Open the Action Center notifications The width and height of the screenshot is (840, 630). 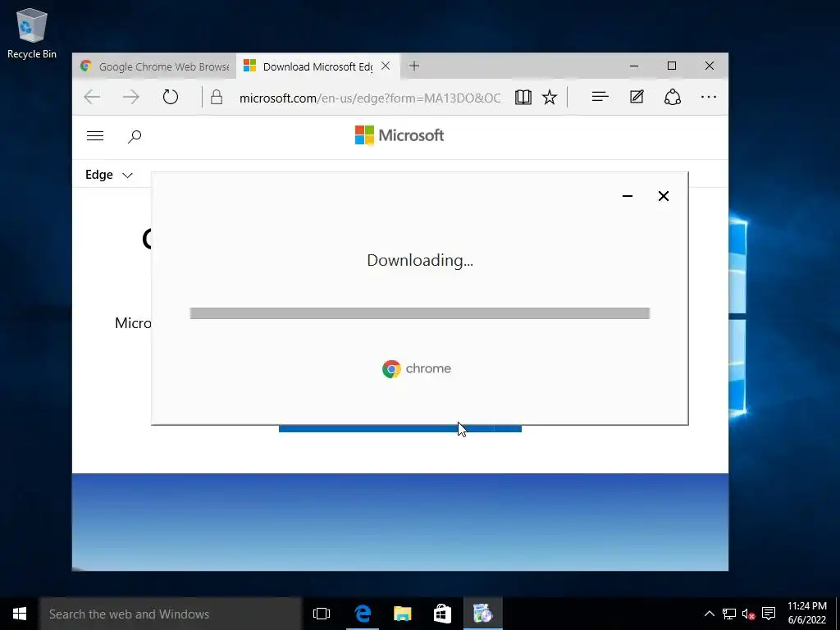click(x=769, y=614)
